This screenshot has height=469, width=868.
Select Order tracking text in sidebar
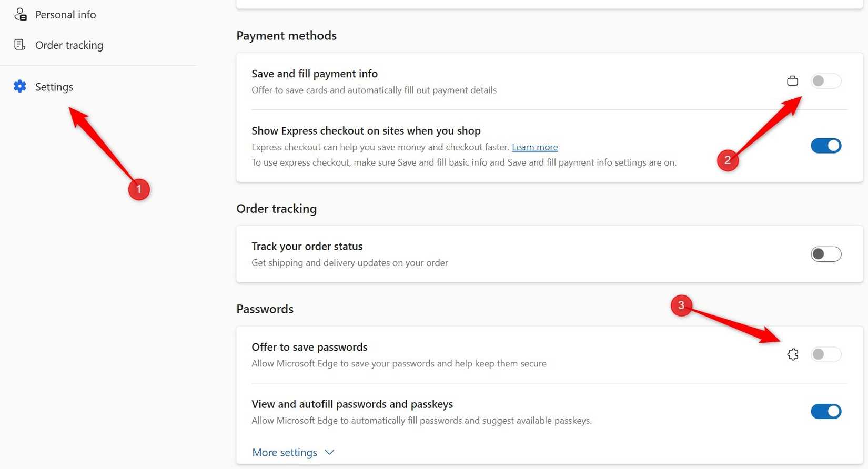69,45
